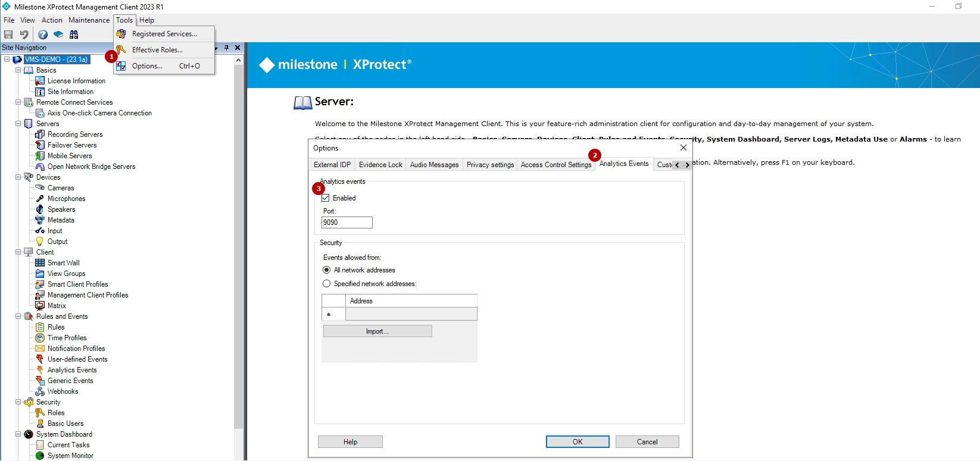The height and width of the screenshot is (461, 980).
Task: Collapse the VMS-DEMO root node
Action: 7,59
